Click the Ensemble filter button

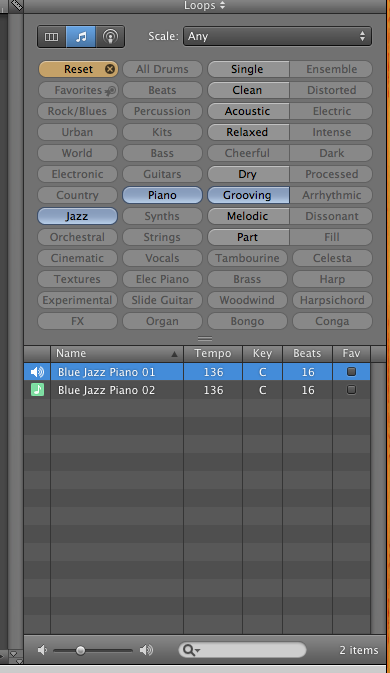coord(331,69)
